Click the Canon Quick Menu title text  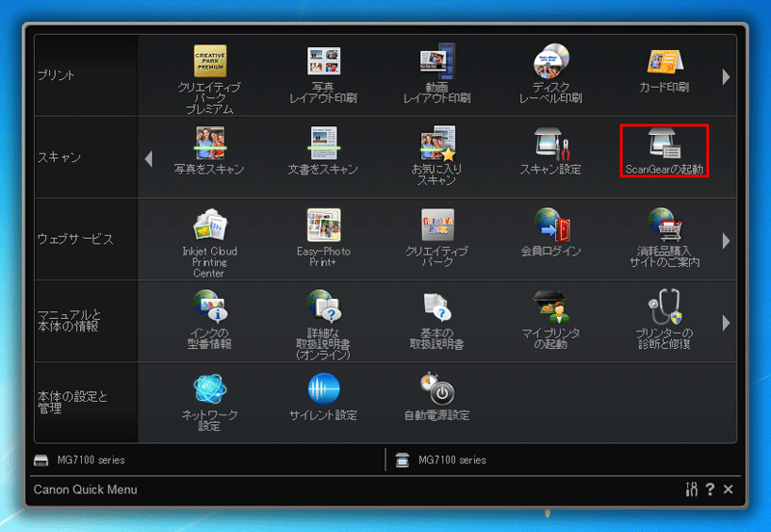click(x=85, y=490)
